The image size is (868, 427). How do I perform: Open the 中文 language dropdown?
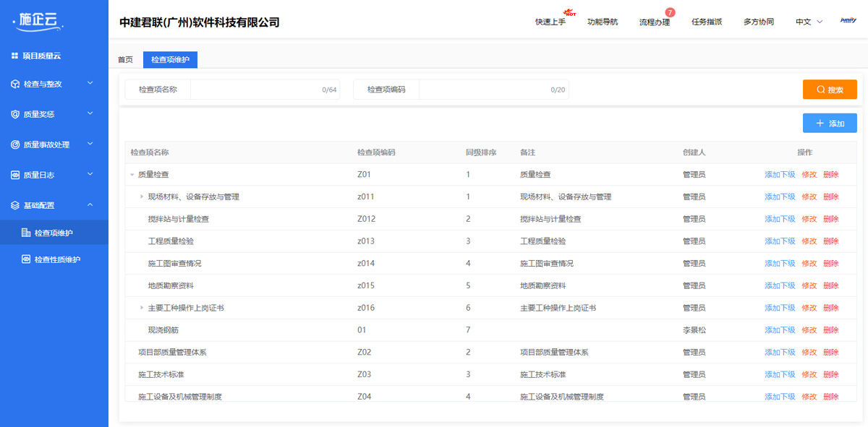point(809,22)
